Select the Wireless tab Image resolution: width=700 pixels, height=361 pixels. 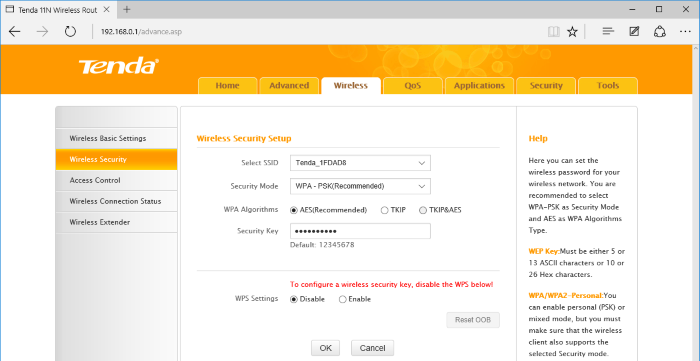click(351, 86)
